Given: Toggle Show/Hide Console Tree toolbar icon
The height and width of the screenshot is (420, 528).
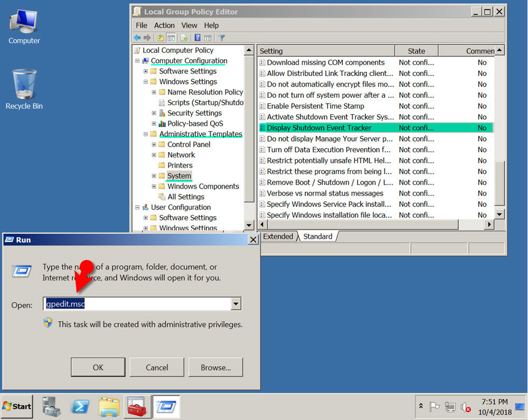Looking at the screenshot, I should pyautogui.click(x=171, y=38).
